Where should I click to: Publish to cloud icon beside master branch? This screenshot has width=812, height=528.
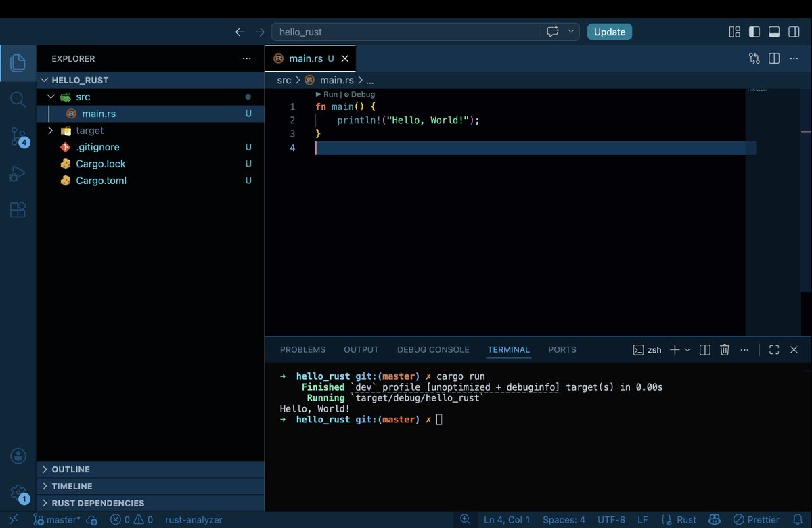(x=92, y=520)
